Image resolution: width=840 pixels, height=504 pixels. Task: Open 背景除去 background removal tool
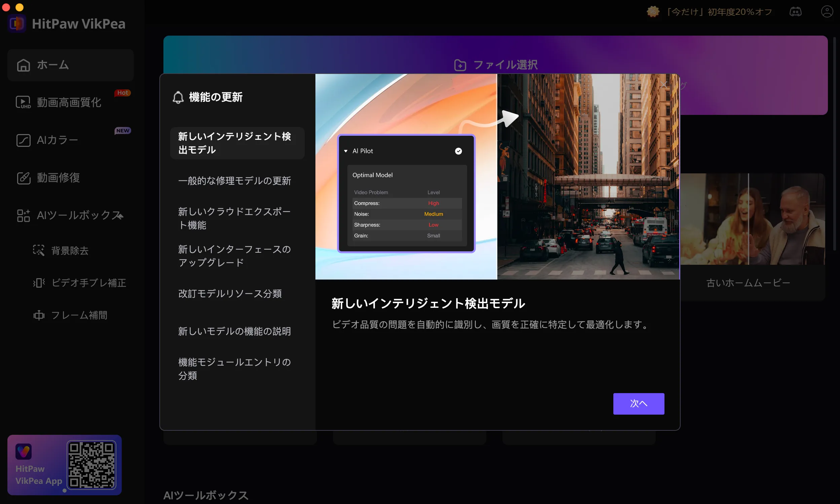click(70, 251)
